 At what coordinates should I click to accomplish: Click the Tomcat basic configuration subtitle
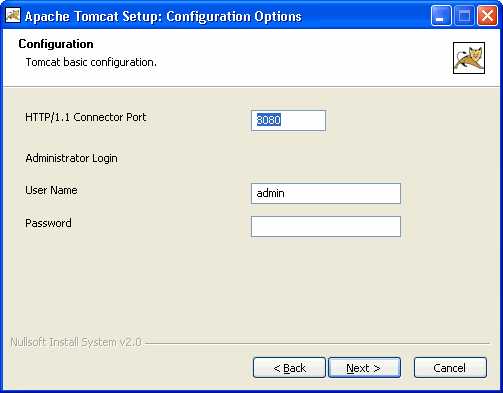[x=91, y=62]
